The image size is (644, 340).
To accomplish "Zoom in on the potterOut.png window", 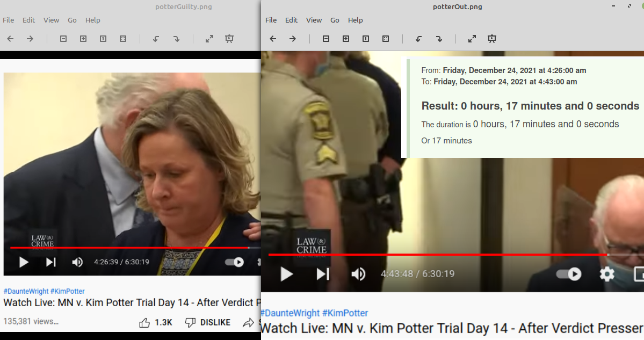I will point(346,39).
